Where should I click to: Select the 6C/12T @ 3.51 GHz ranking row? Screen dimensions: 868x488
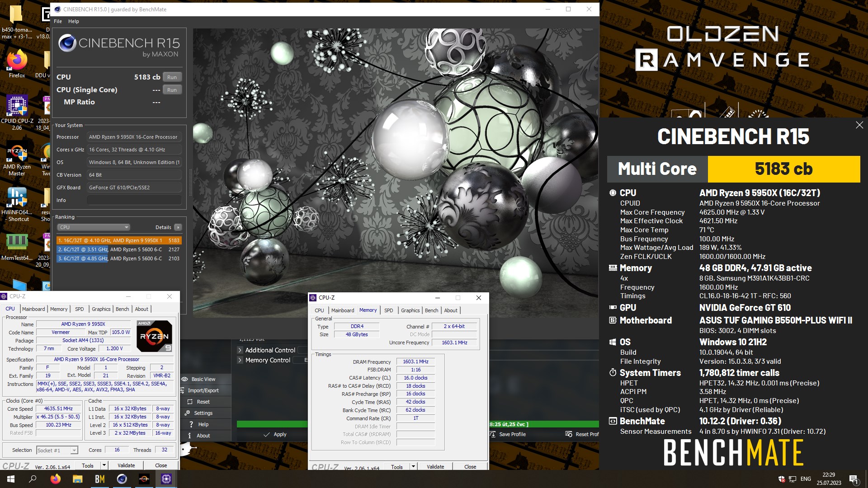[119, 249]
